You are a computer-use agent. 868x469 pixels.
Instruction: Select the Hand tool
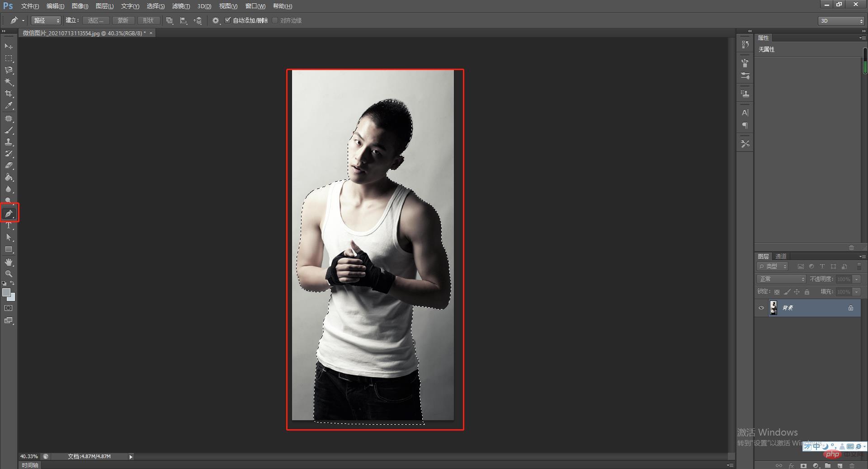pos(9,263)
